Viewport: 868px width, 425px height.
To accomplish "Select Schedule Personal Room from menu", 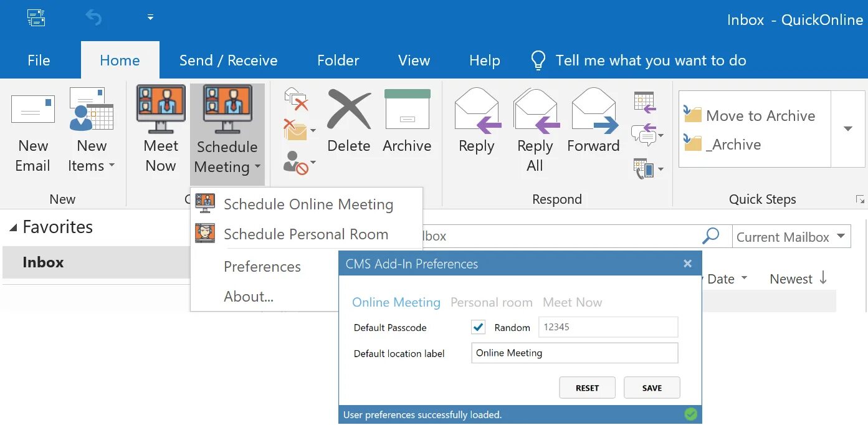I will tap(307, 234).
